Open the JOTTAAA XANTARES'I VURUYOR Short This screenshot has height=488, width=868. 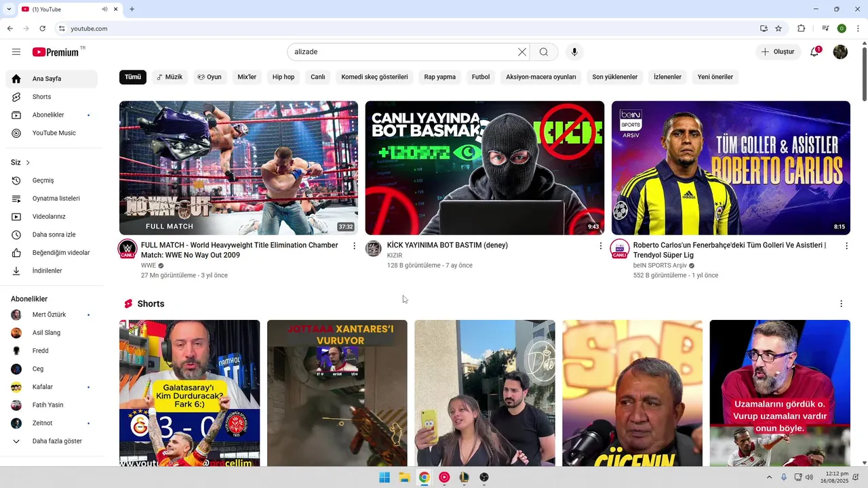[337, 393]
